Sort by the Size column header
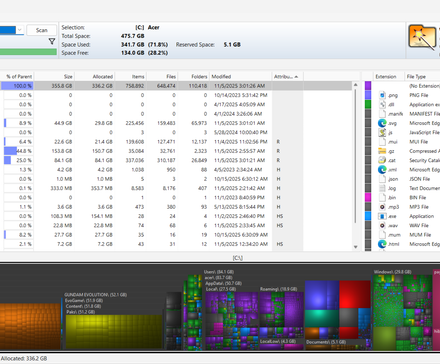 tap(54, 76)
